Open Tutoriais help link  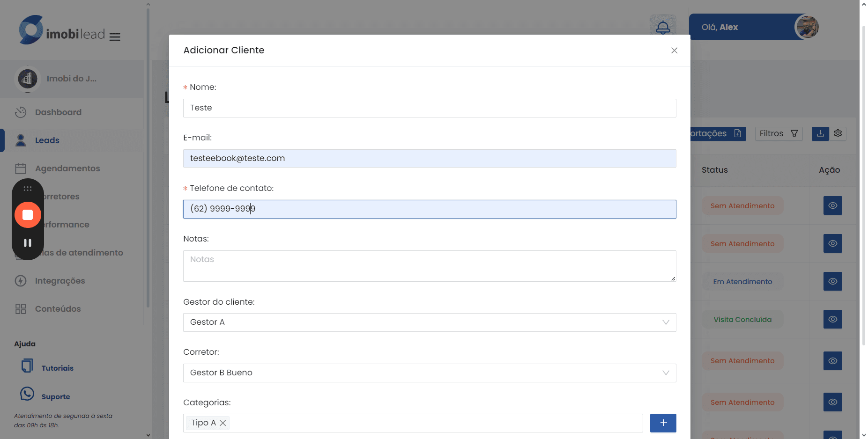pyautogui.click(x=47, y=367)
